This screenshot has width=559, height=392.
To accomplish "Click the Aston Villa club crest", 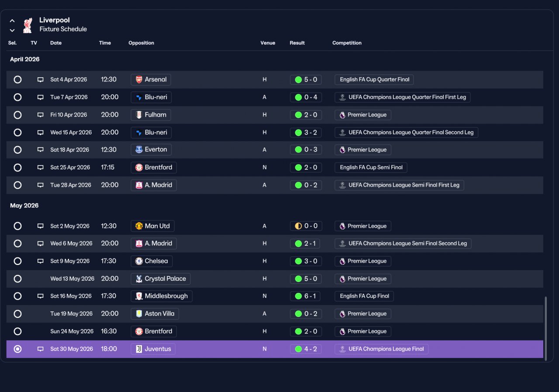I will 139,313.
